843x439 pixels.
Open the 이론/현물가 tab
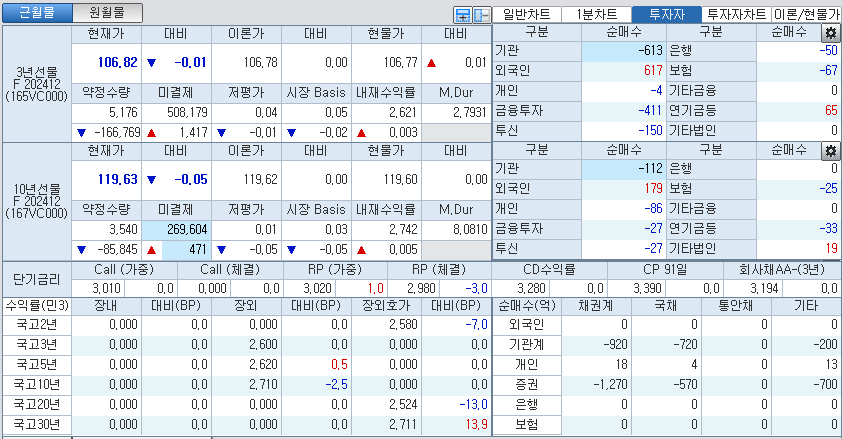pyautogui.click(x=806, y=15)
